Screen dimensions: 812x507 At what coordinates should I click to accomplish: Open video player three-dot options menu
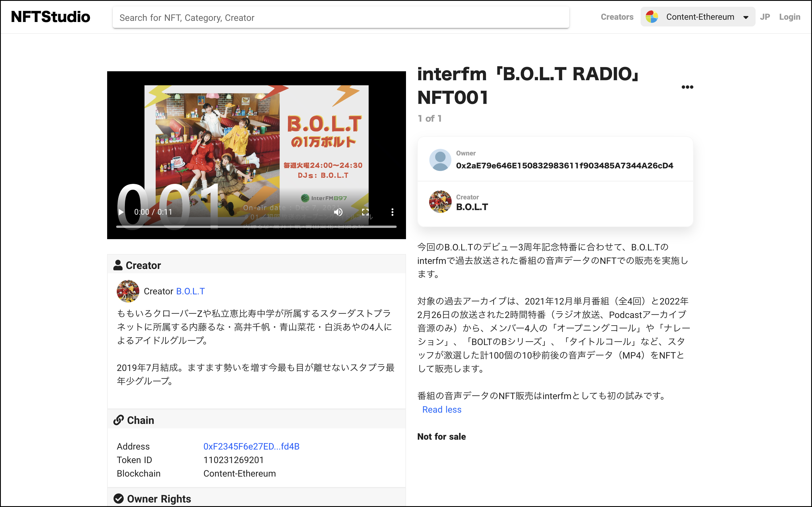392,212
